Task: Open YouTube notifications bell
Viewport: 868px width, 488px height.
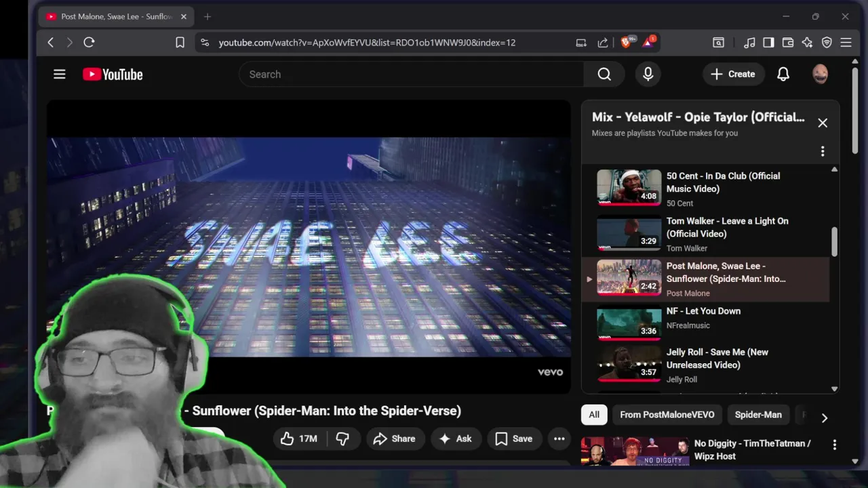Action: pyautogui.click(x=783, y=75)
